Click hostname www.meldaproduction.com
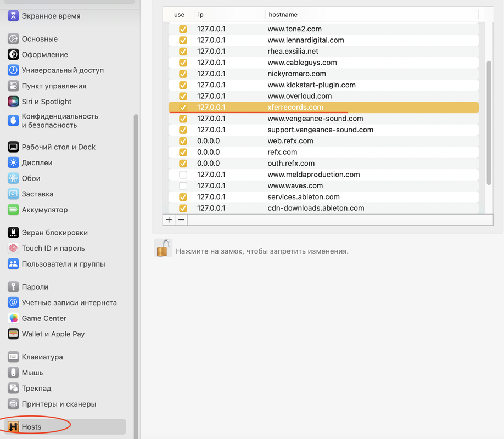The height and width of the screenshot is (439, 504). [x=313, y=175]
